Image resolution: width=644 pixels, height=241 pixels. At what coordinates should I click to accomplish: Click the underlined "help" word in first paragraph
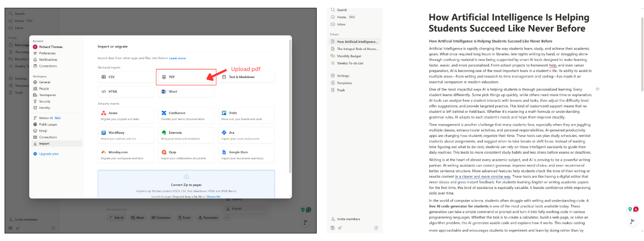pyautogui.click(x=553, y=65)
